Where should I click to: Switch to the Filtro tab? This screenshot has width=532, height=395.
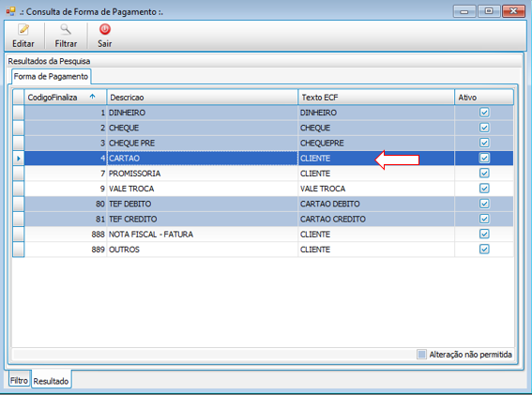point(19,380)
